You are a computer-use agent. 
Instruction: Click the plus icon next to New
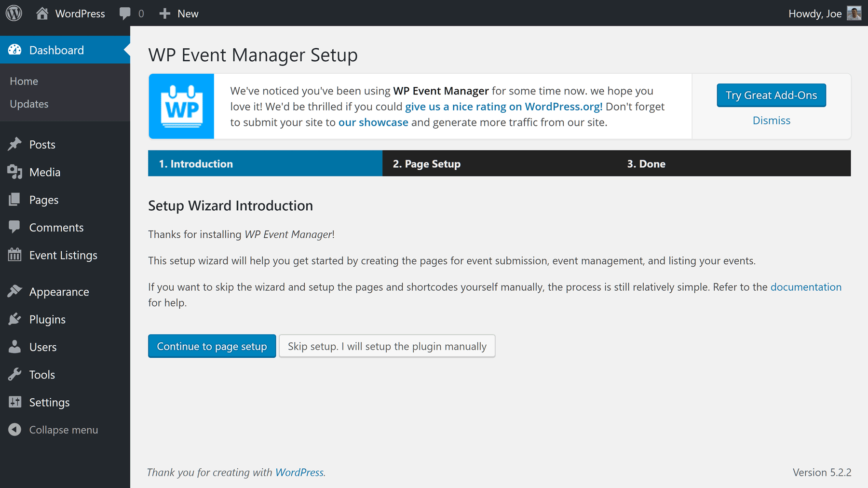click(x=165, y=14)
